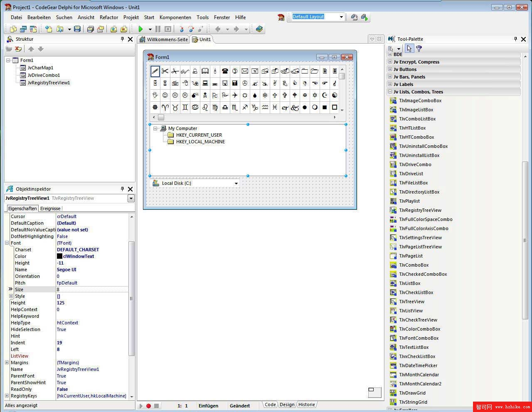Click Set debug desktop icon

365,17
